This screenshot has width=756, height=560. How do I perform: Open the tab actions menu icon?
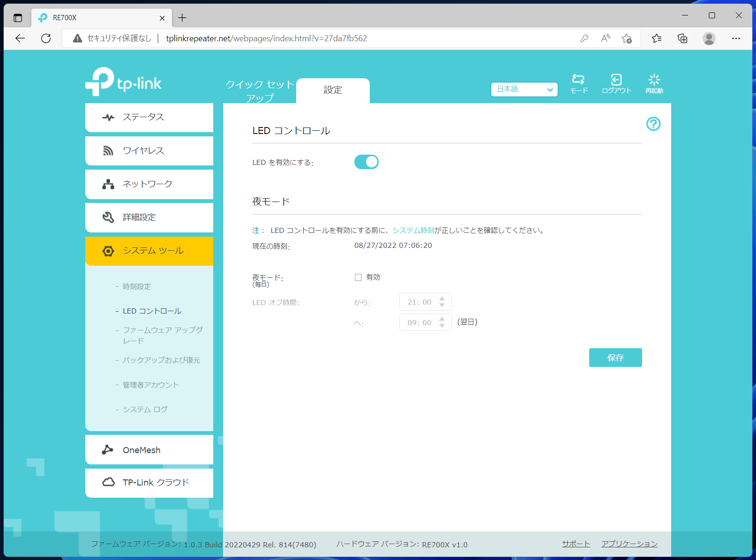[18, 18]
